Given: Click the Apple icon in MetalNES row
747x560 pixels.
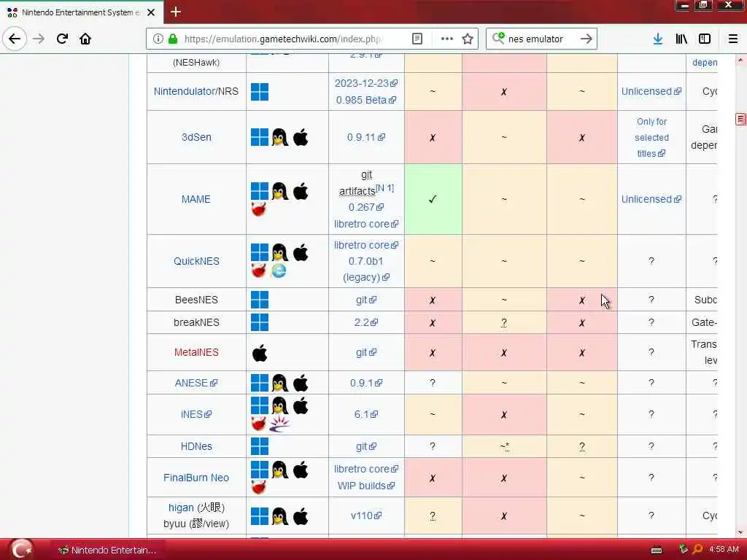Looking at the screenshot, I should click(x=260, y=353).
